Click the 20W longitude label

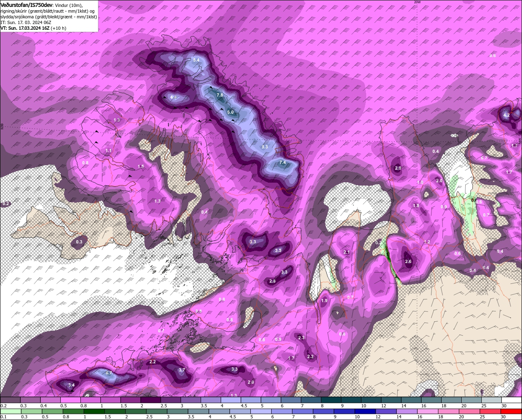click(x=417, y=2)
